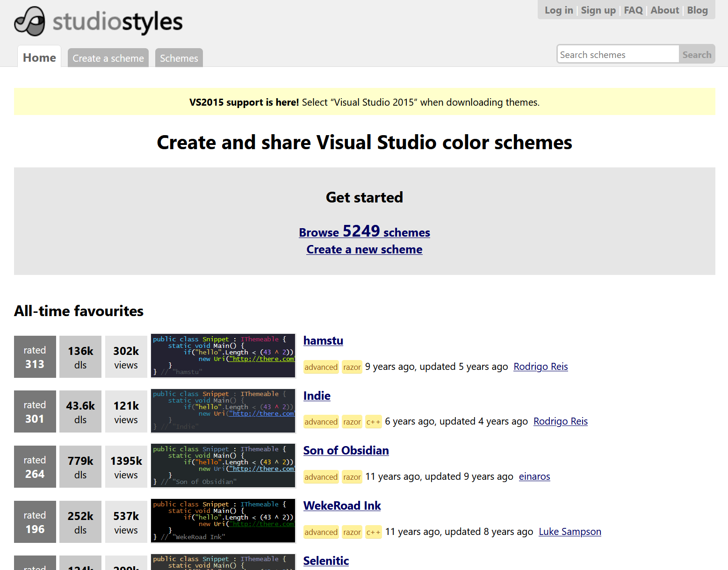Click the advanced tag on Son of Obsidian row
Viewport: 728px width, 570px height.
(x=321, y=477)
